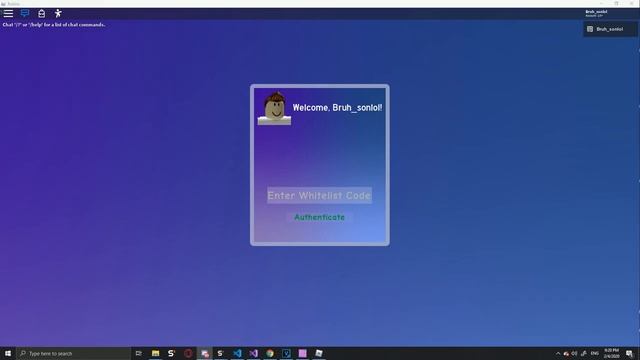Open Visual Studio Code from the taskbar
The width and height of the screenshot is (640, 360).
point(237,353)
